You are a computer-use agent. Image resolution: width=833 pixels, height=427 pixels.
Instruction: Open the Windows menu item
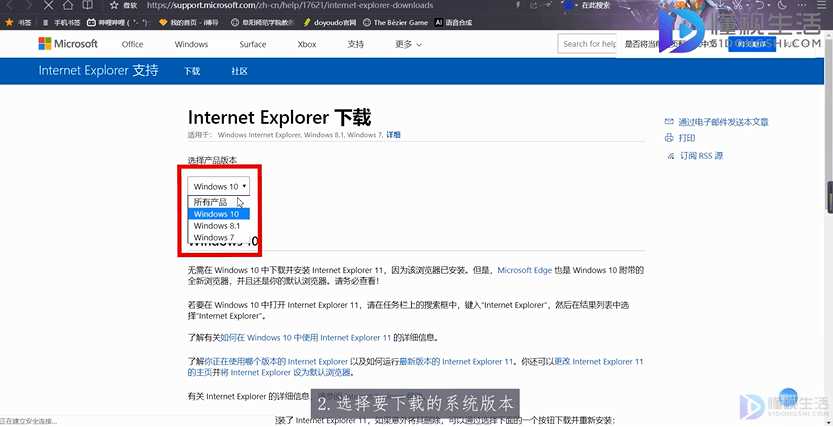(191, 44)
